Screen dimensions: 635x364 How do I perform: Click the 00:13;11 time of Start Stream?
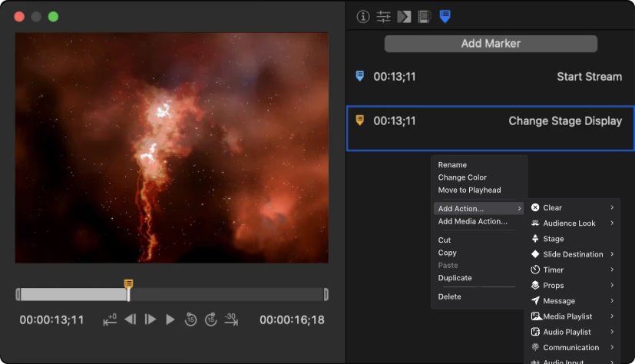[395, 77]
